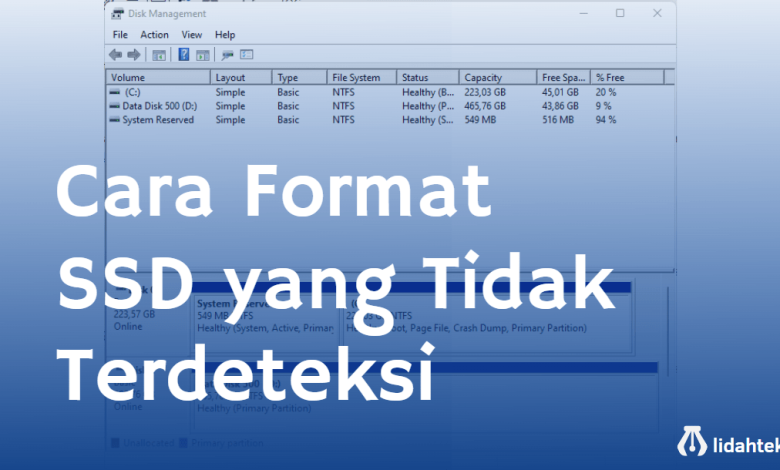This screenshot has height=470, width=780.
Task: Click the 20 % free value
Action: pos(606,92)
